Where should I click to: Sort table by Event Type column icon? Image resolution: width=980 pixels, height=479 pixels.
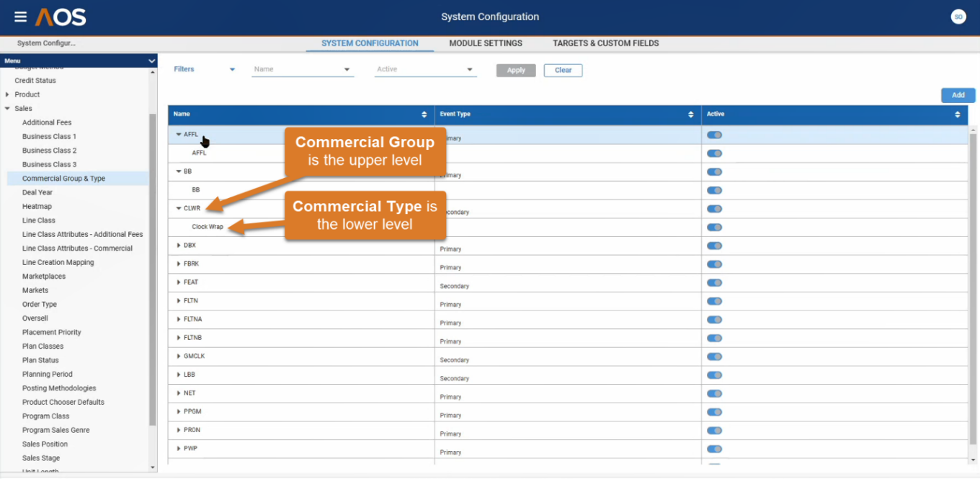click(691, 115)
